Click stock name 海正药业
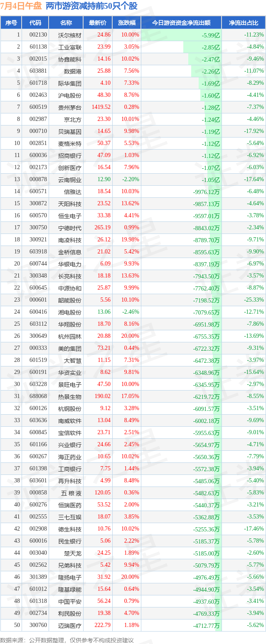Viewport: 266px width, 644px height. tap(70, 457)
